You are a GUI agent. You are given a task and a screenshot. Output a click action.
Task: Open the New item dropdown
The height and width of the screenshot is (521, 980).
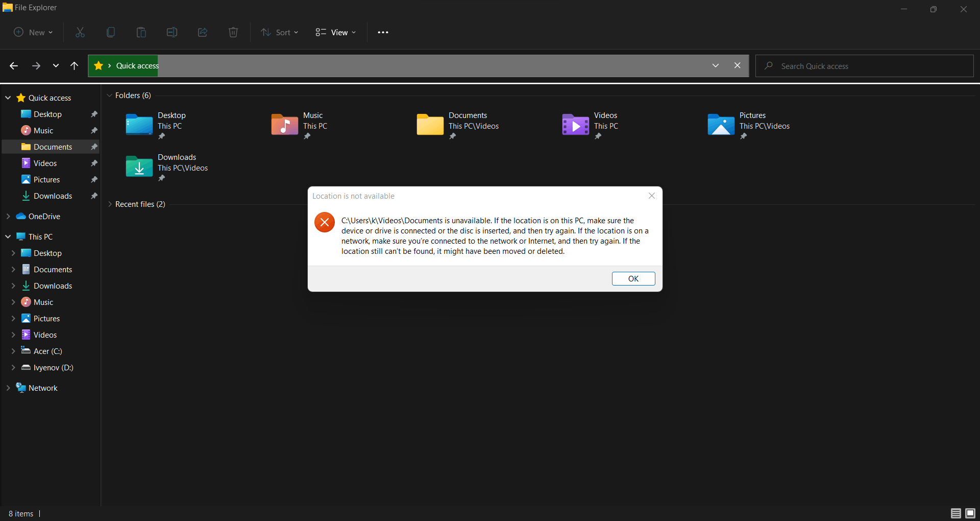point(33,32)
